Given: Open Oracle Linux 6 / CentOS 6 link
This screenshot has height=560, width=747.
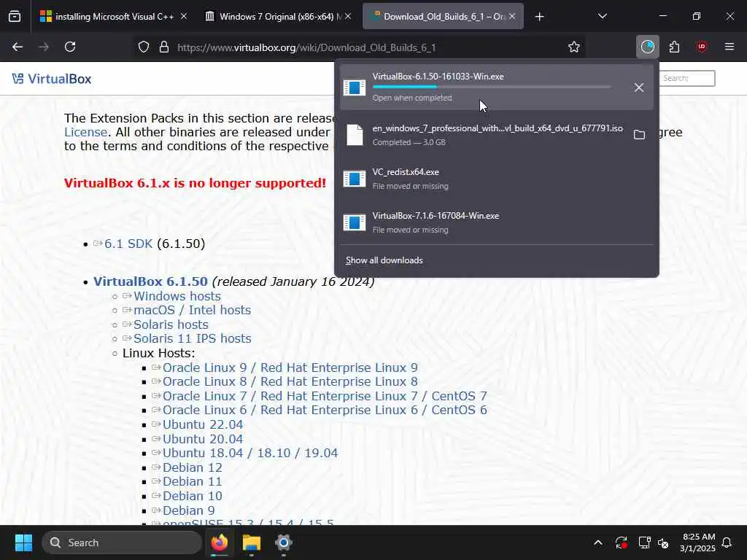Looking at the screenshot, I should [x=325, y=410].
